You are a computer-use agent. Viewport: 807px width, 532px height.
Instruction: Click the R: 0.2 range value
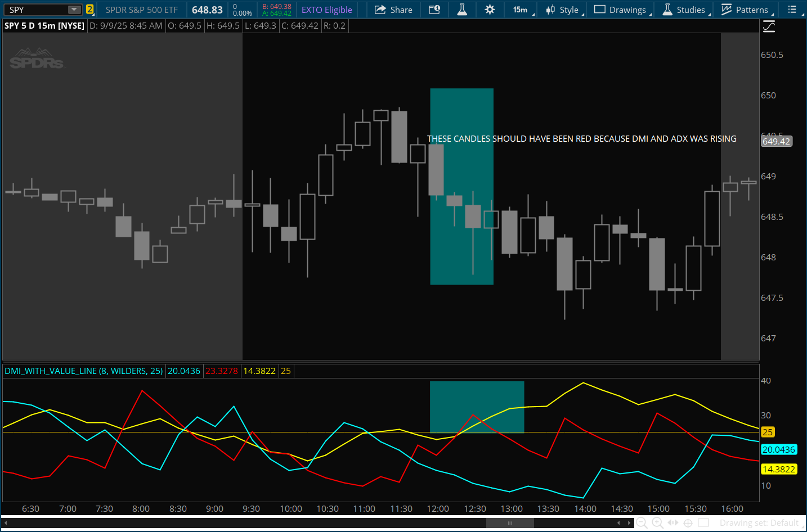[334, 26]
